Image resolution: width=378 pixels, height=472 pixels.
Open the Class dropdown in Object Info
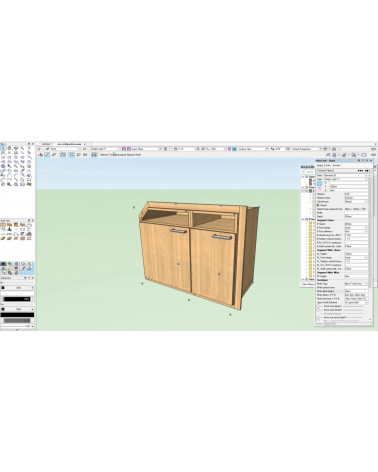tap(346, 175)
